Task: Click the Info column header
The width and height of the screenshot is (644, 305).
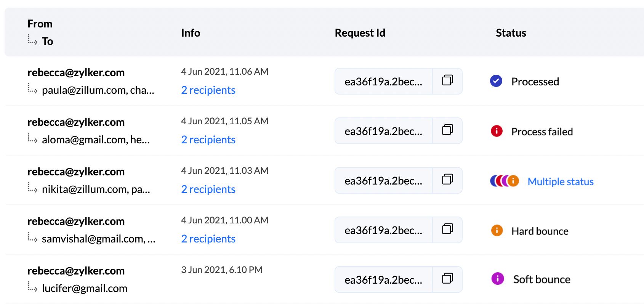Action: pyautogui.click(x=191, y=33)
